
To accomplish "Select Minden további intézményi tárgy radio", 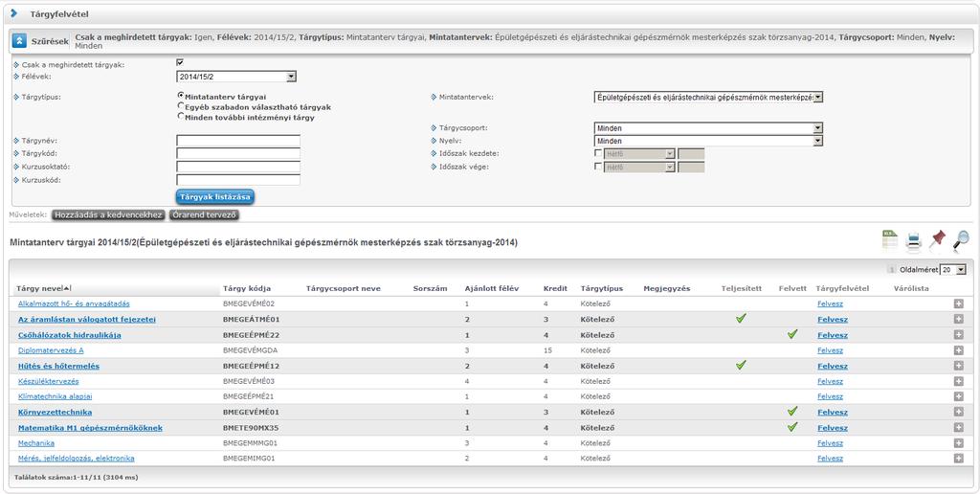I will pyautogui.click(x=181, y=116).
